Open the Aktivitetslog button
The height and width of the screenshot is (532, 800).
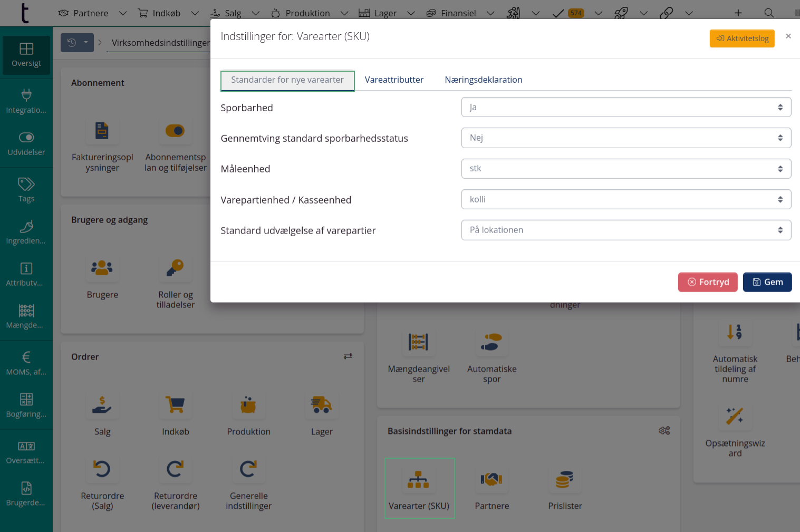tap(741, 38)
